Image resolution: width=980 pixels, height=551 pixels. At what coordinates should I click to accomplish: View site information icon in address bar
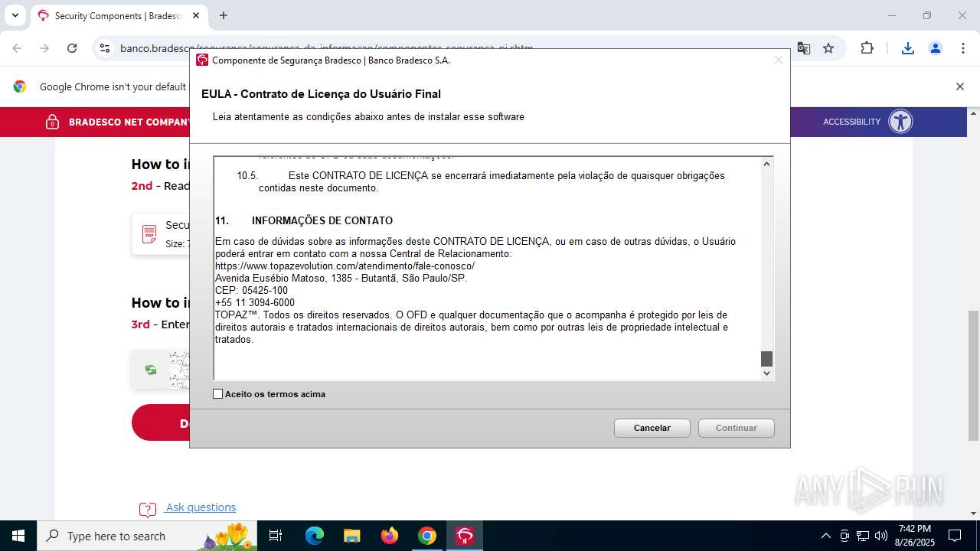(105, 48)
